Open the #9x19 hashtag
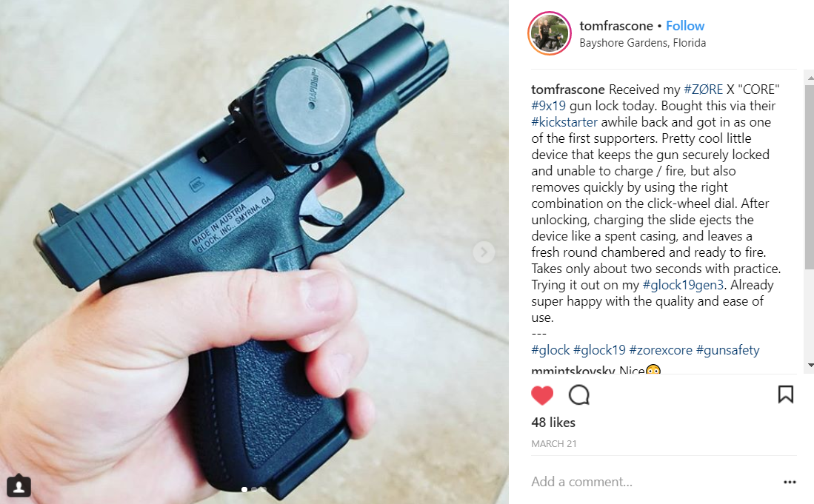814x504 pixels. tap(548, 106)
